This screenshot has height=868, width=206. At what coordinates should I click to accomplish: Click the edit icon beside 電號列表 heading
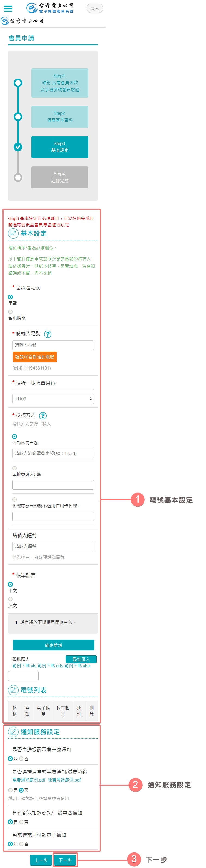tap(13, 690)
